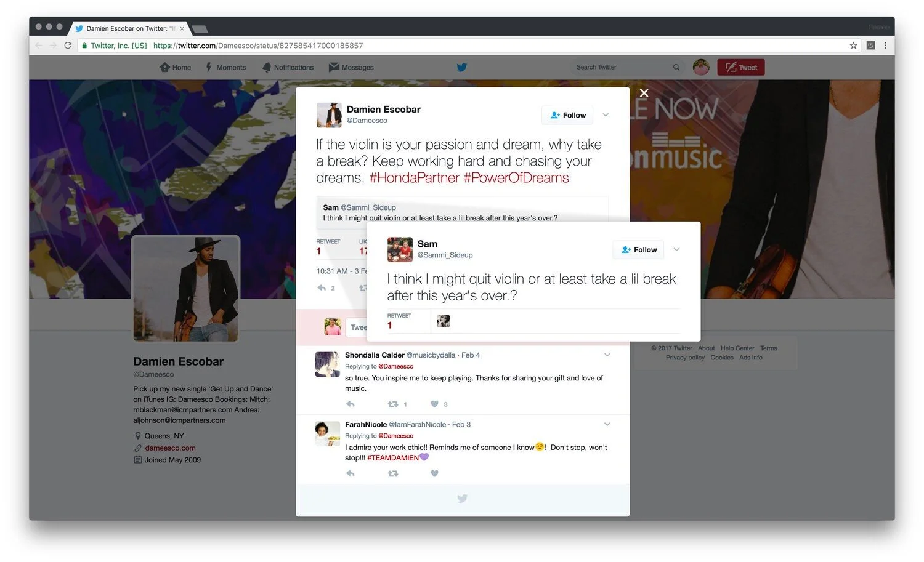
Task: Open Messages in Twitter navbar
Action: click(351, 67)
